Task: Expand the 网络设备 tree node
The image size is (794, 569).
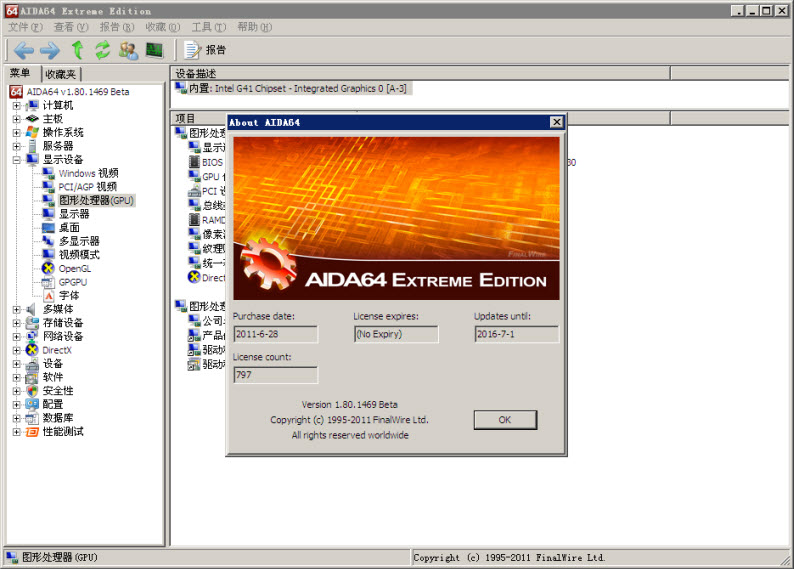Action: click(16, 337)
